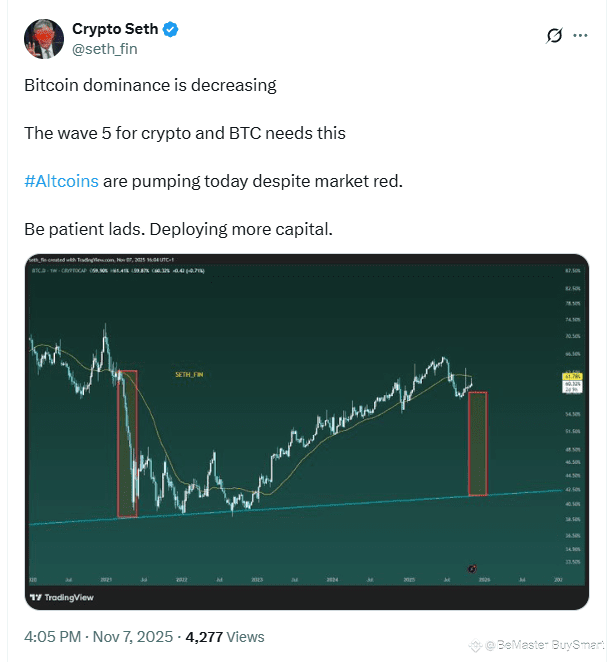Click Crypto Seth's profile avatar
This screenshot has width=612, height=662.
coord(40,37)
